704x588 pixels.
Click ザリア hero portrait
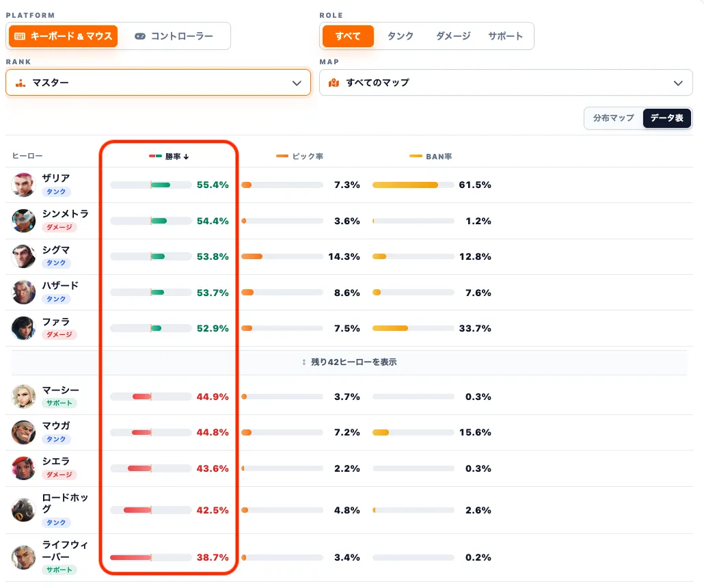(23, 185)
